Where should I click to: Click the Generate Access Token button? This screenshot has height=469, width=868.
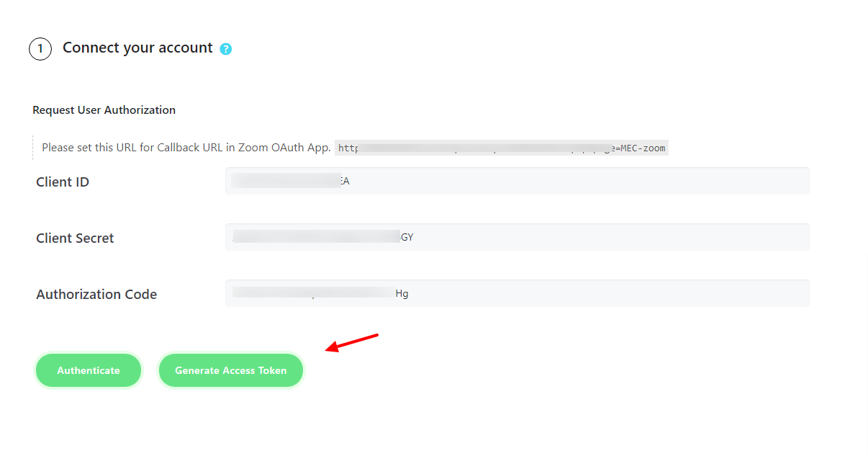[231, 370]
